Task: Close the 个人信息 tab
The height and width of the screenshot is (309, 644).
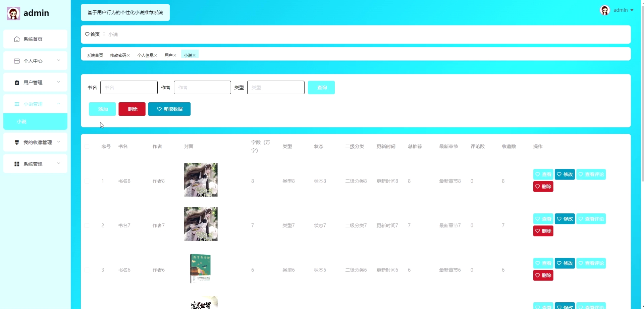Action: pyautogui.click(x=156, y=55)
